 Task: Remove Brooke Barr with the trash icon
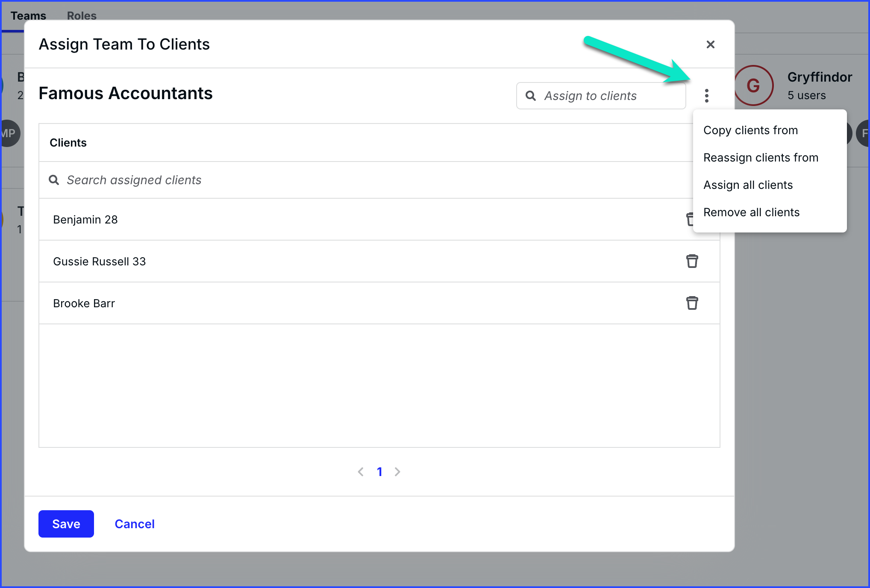692,303
